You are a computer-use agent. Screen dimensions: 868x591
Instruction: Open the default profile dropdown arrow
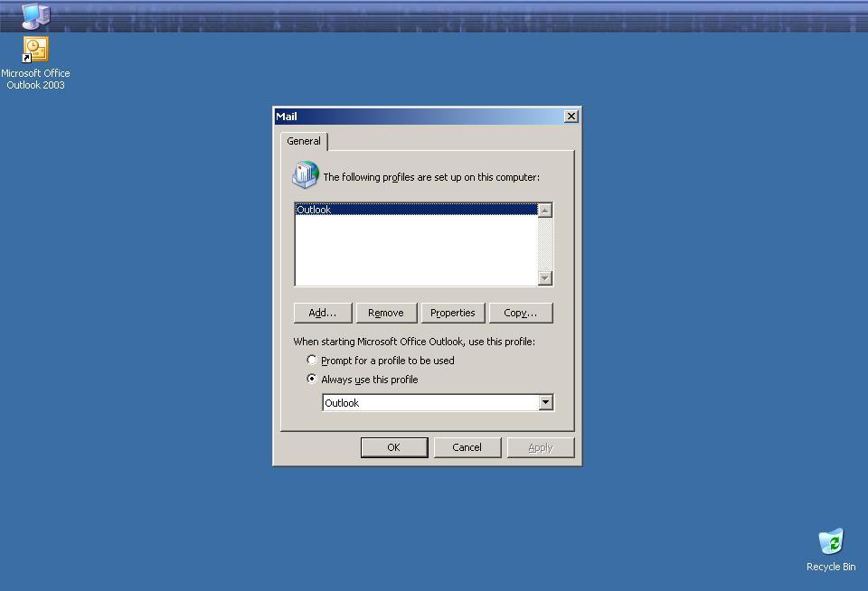point(546,402)
